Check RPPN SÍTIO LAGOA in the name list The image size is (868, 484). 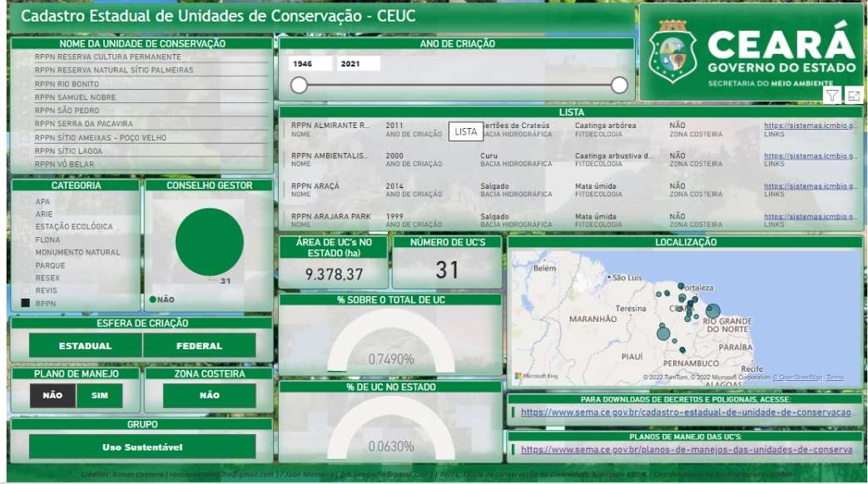point(24,151)
